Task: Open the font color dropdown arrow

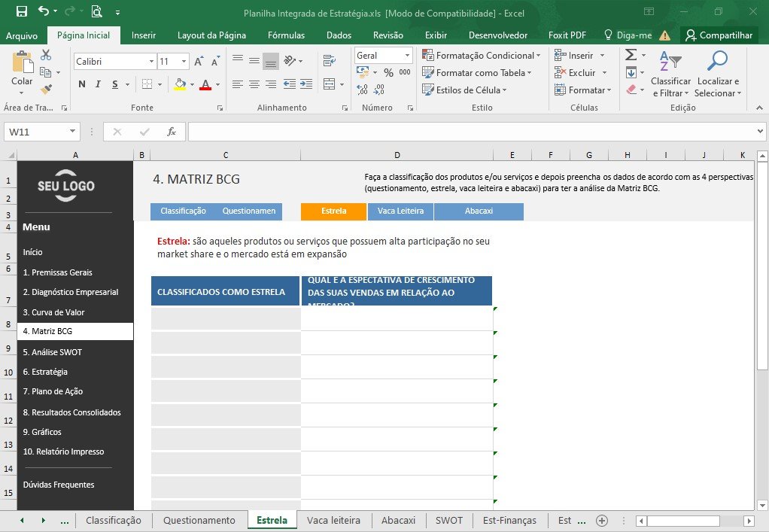Action: pyautogui.click(x=217, y=85)
